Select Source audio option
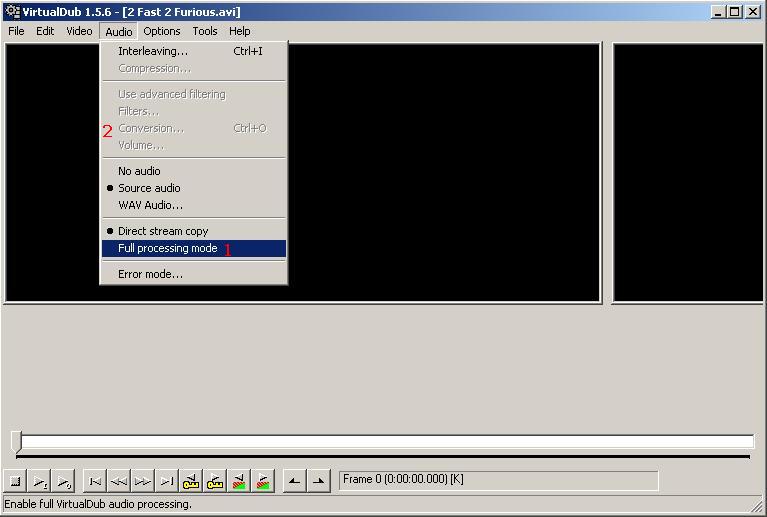This screenshot has width=767, height=517. coord(194,188)
